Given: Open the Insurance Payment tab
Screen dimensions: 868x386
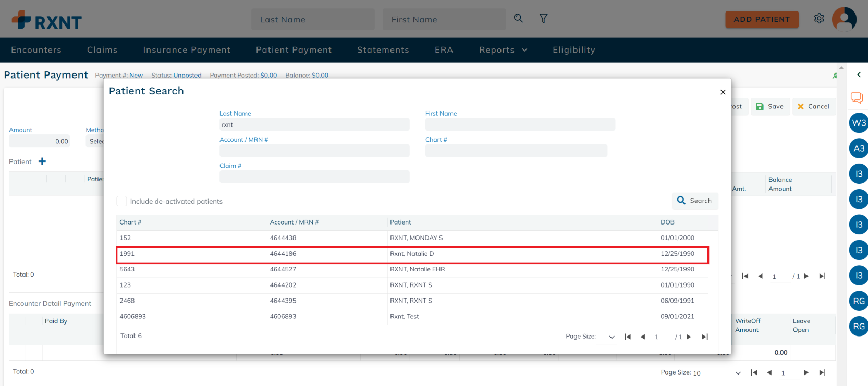Looking at the screenshot, I should coord(187,50).
